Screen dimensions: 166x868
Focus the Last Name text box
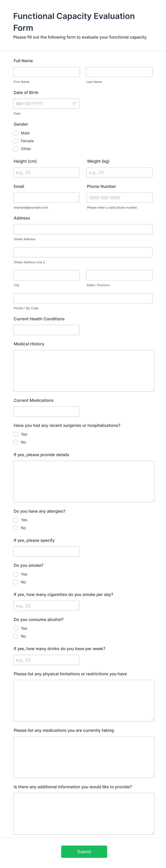(119, 71)
